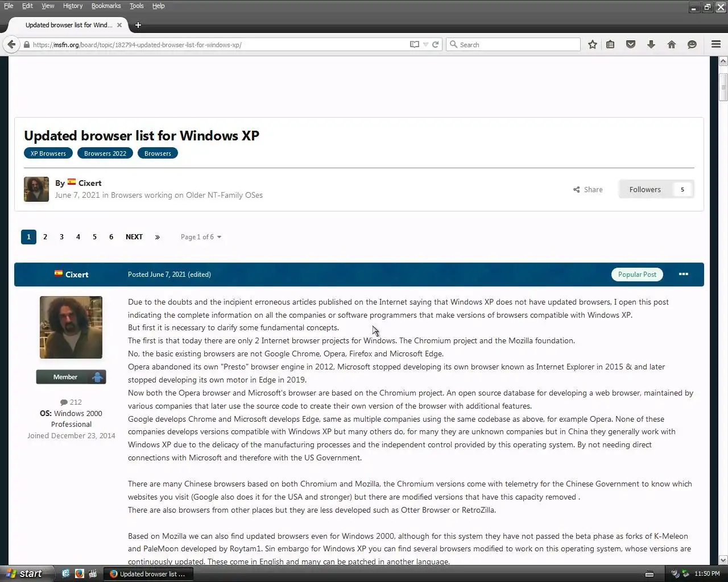
Task: Click Cixert's large avatar image
Action: pyautogui.click(x=71, y=327)
